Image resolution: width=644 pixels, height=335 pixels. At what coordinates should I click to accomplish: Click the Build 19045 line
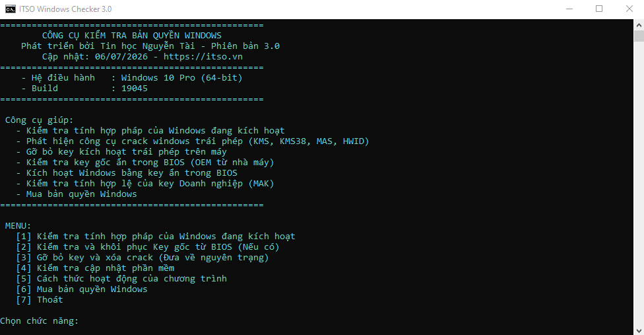[x=84, y=89]
